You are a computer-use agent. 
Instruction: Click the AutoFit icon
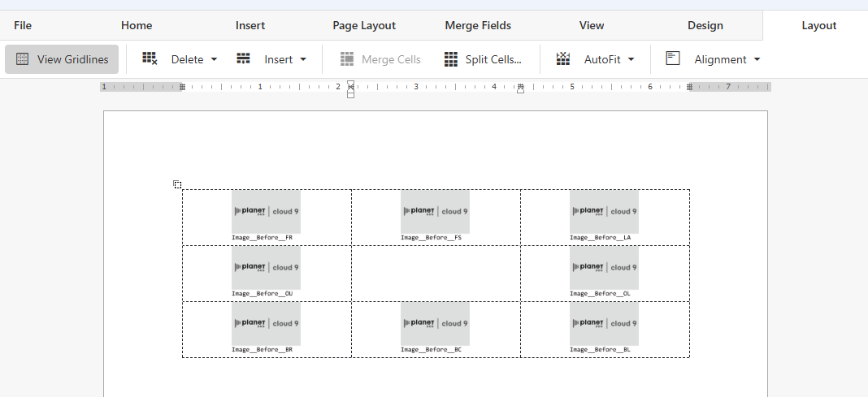tap(563, 58)
